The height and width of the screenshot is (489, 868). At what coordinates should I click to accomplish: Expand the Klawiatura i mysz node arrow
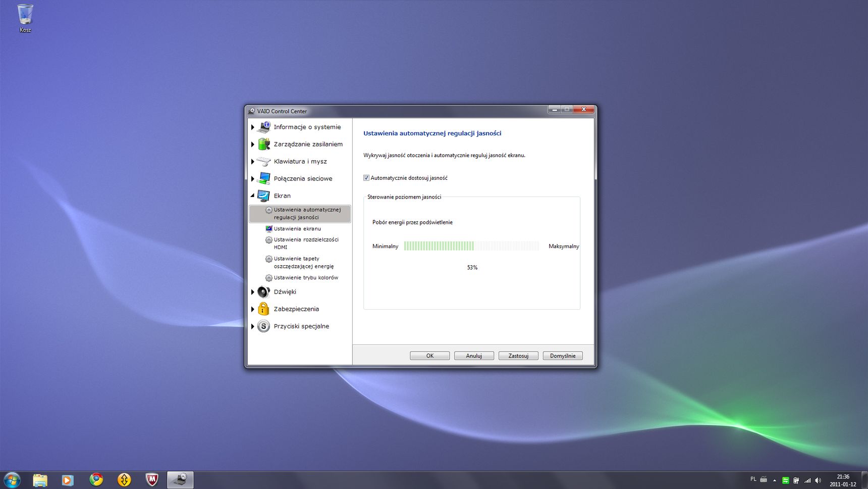point(253,162)
